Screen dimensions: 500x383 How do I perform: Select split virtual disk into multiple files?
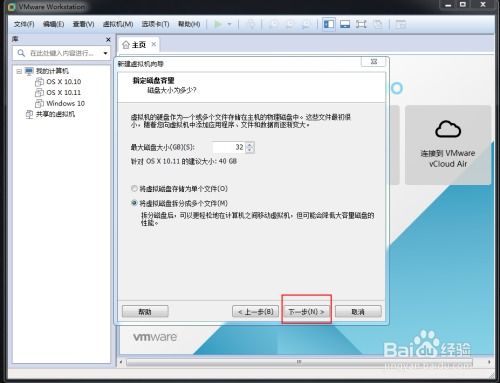click(x=134, y=203)
